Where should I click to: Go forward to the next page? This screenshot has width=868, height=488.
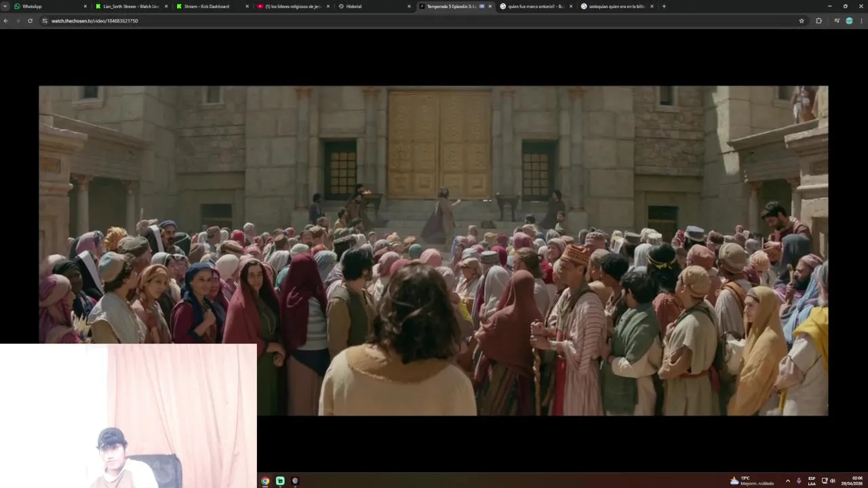(x=18, y=21)
